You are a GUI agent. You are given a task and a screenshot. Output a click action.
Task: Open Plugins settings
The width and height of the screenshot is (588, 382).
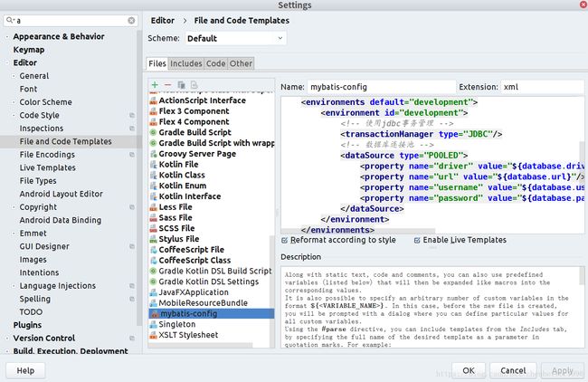pos(27,325)
